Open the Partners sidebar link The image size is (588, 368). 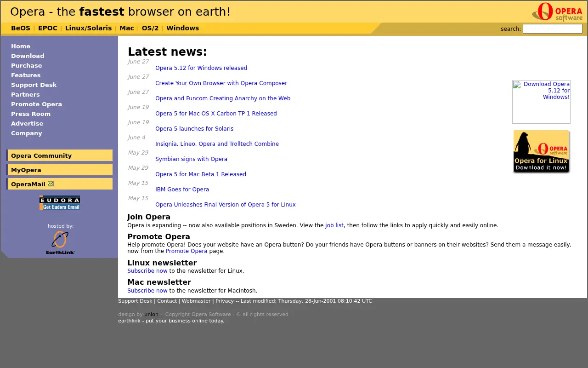pos(25,95)
